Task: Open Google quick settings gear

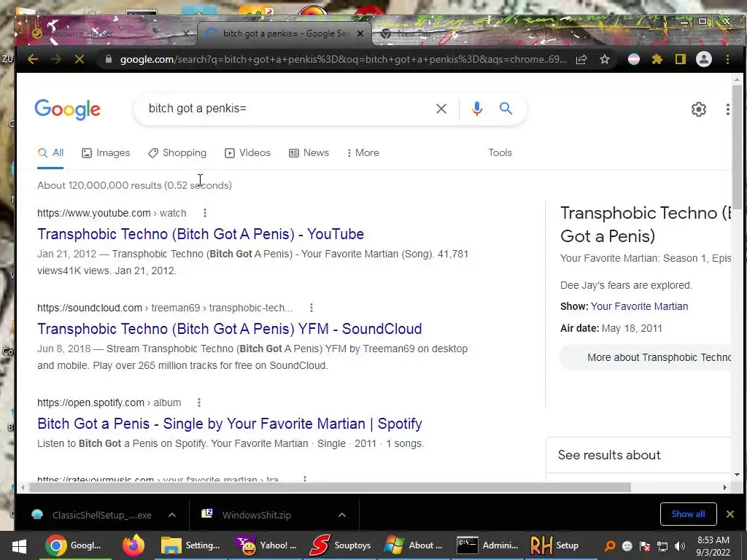Action: click(x=698, y=109)
